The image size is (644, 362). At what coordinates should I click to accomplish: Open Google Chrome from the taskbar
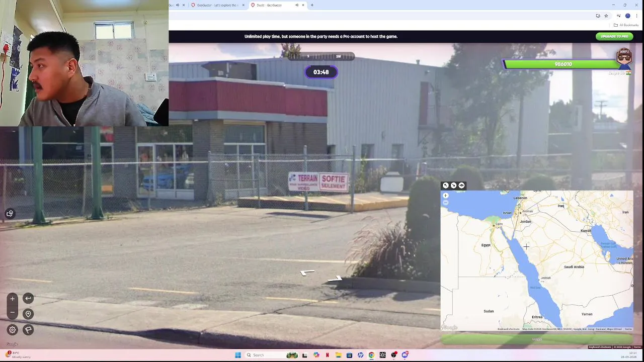[371, 355]
